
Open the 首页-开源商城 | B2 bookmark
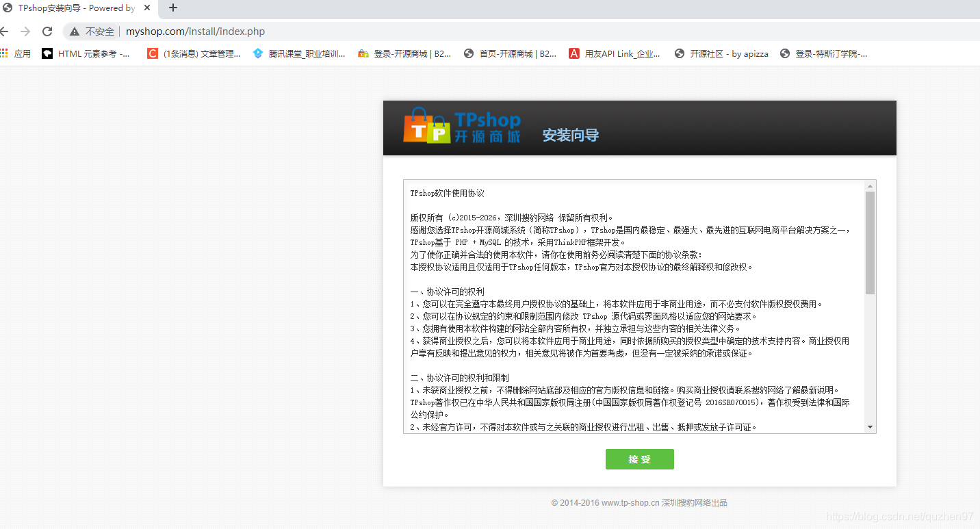pos(510,53)
